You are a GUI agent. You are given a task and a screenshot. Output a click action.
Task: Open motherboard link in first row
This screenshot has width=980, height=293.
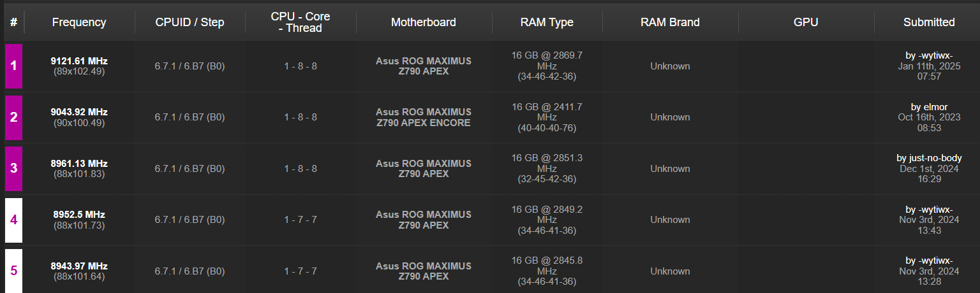click(423, 66)
